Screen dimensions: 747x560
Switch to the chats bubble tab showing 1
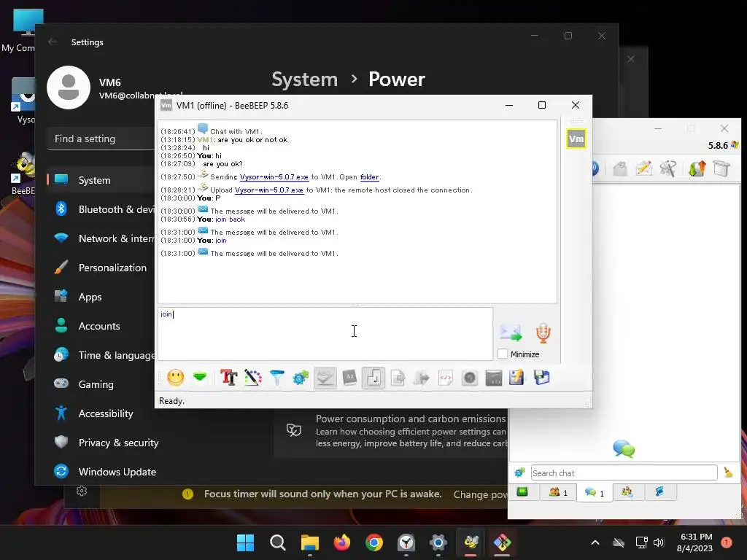coord(594,492)
